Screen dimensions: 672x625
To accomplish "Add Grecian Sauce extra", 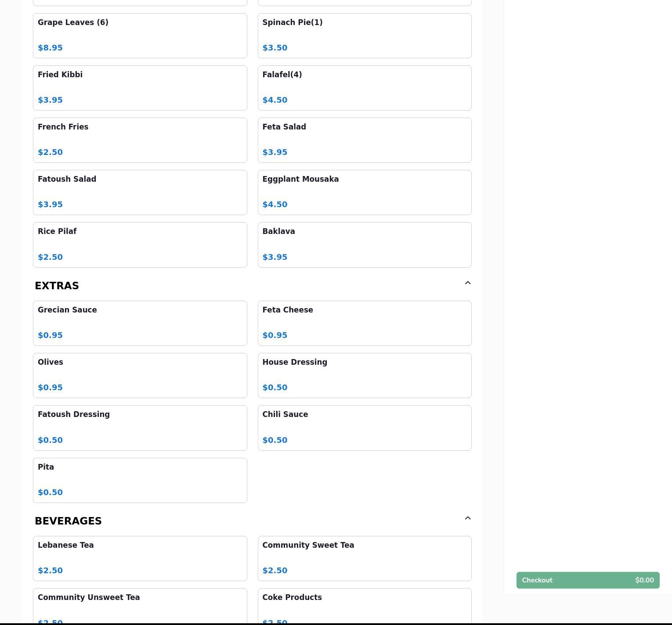I will 140,323.
